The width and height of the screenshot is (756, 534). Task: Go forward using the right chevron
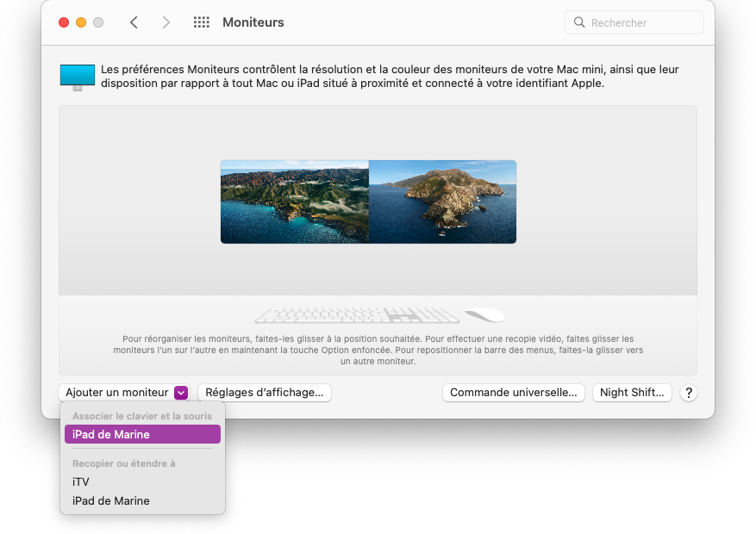166,22
